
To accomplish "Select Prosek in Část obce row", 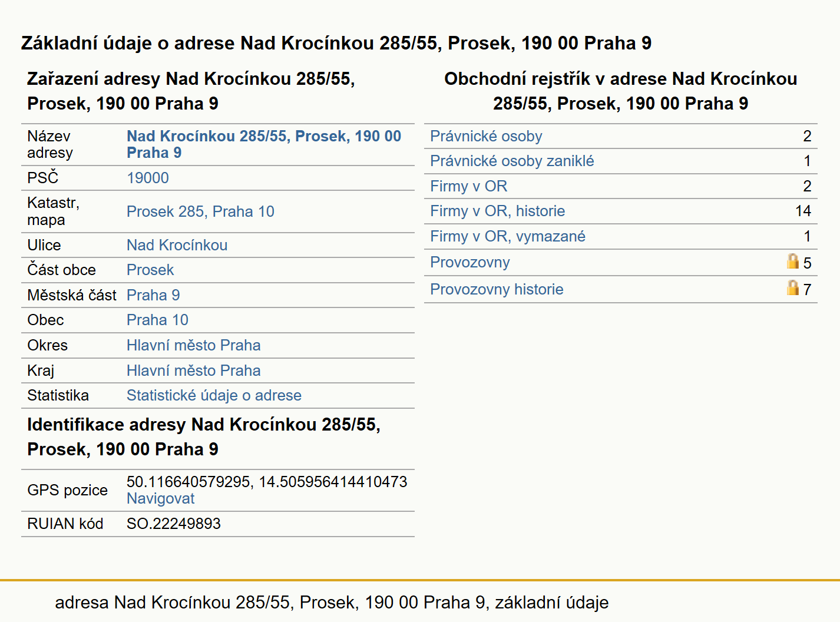I will pyautogui.click(x=150, y=270).
